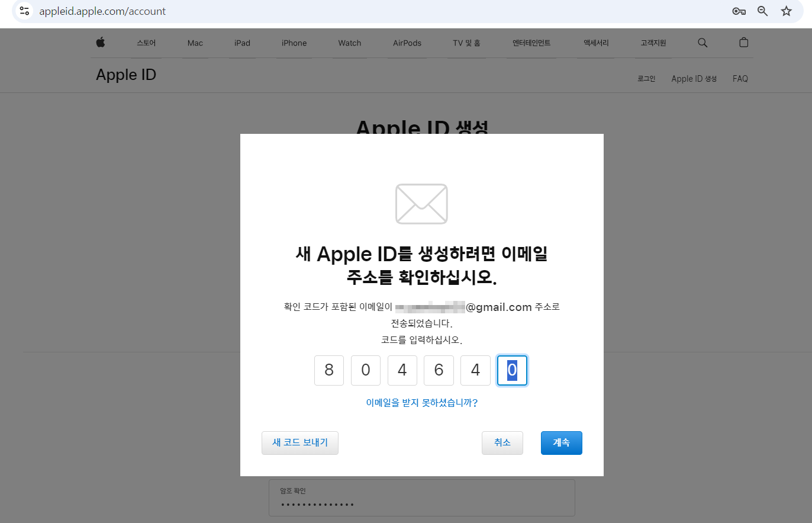Click the 암호 확인 password field
Image resolution: width=812 pixels, height=523 pixels.
click(422, 498)
